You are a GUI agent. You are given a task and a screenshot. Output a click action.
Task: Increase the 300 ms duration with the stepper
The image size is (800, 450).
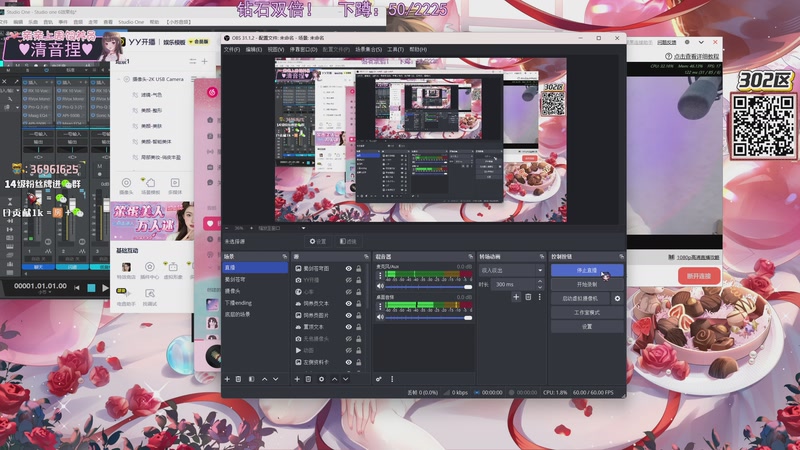pyautogui.click(x=540, y=282)
